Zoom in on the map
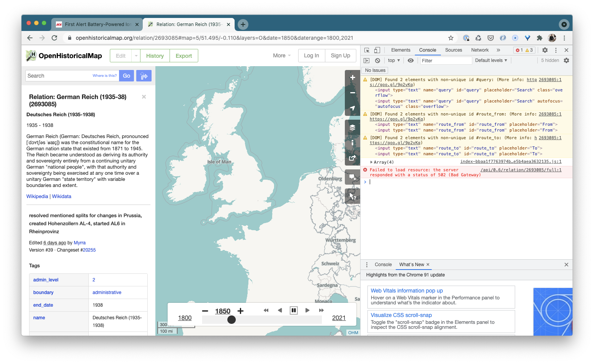 pyautogui.click(x=352, y=77)
